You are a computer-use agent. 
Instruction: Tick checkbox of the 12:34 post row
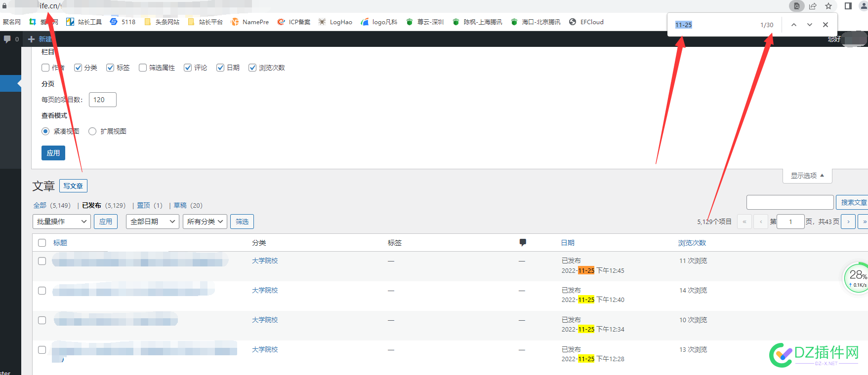(42, 320)
